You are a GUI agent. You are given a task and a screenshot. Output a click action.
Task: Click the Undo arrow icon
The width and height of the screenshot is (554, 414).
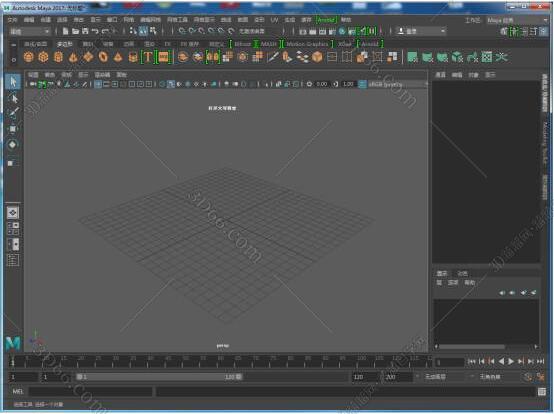(95, 31)
